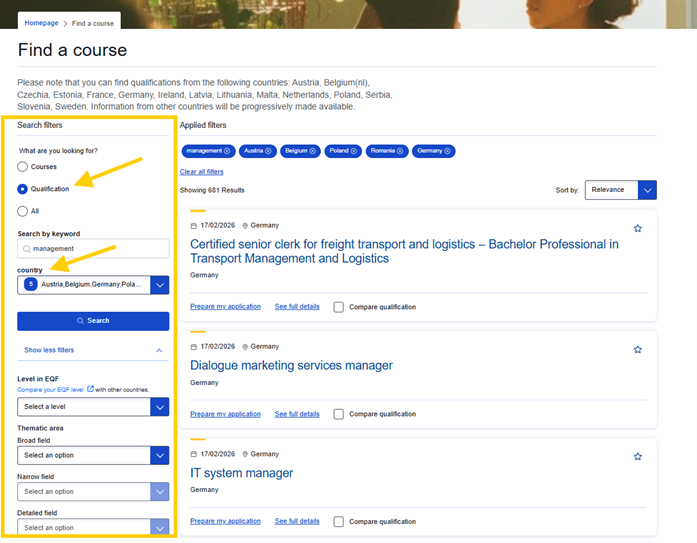Image resolution: width=697 pixels, height=543 pixels.
Task: Favorite the Dialogue marketing services manager result
Action: coord(638,350)
